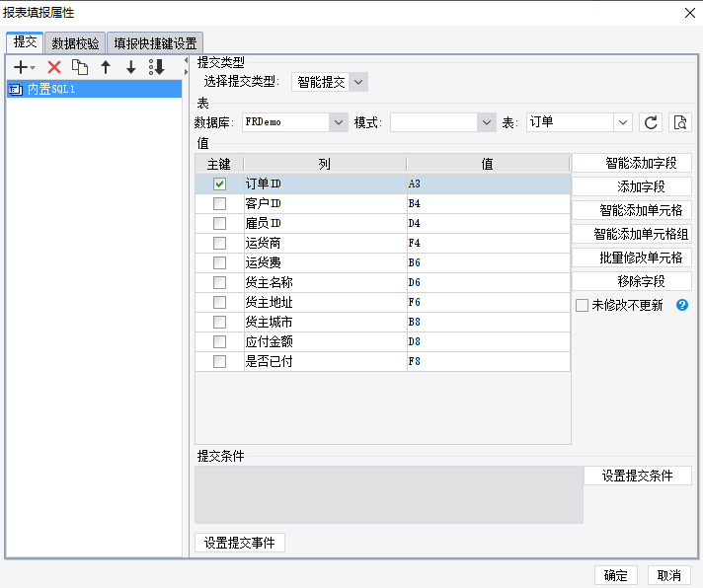Viewport: 703px width, 588px height.
Task: Select the 是否已付 column cell
Action: pyautogui.click(x=325, y=361)
